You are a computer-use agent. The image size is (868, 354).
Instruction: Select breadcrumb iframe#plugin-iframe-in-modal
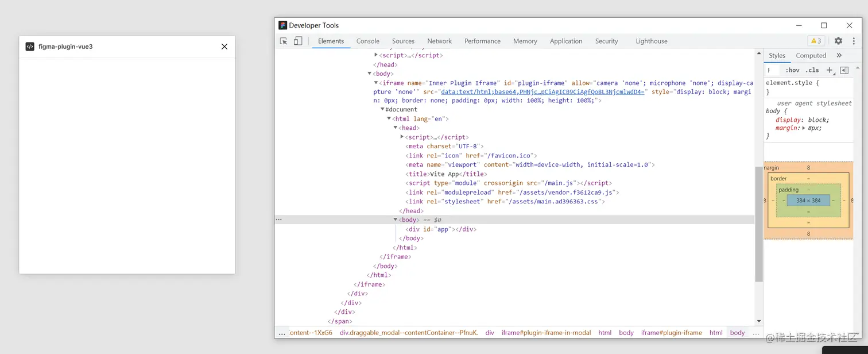click(x=546, y=332)
